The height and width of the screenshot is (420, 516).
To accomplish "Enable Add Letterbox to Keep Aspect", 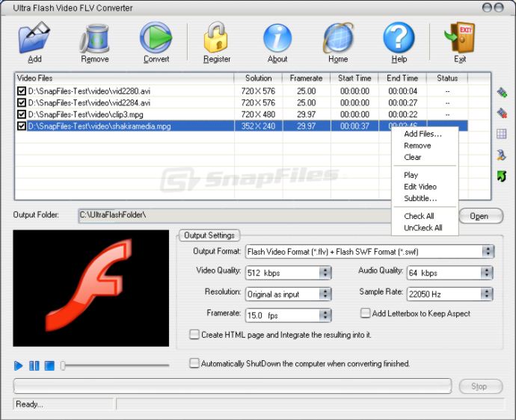I will click(365, 313).
